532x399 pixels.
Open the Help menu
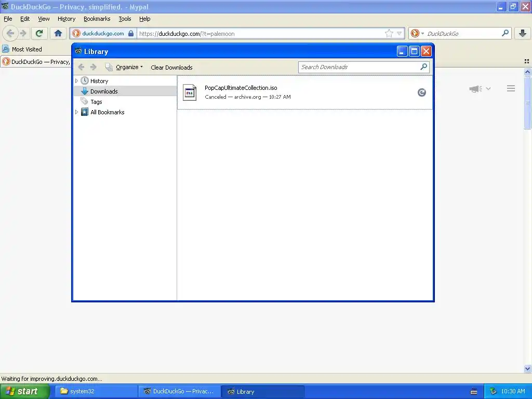(x=144, y=19)
